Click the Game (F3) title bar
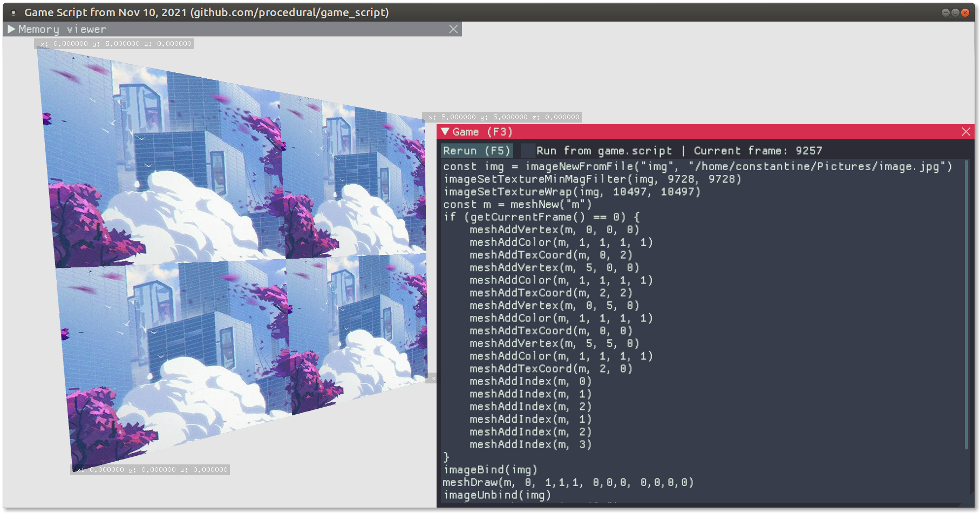Viewport: 980px width, 513px height. tap(705, 132)
